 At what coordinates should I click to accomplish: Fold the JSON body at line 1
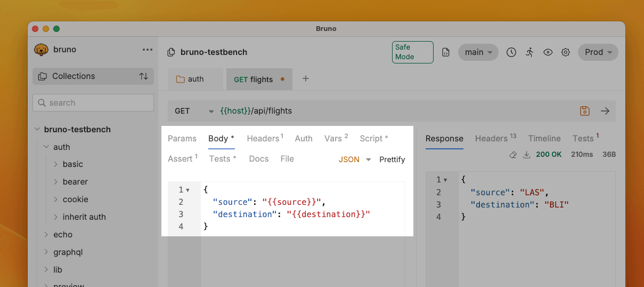click(x=188, y=190)
